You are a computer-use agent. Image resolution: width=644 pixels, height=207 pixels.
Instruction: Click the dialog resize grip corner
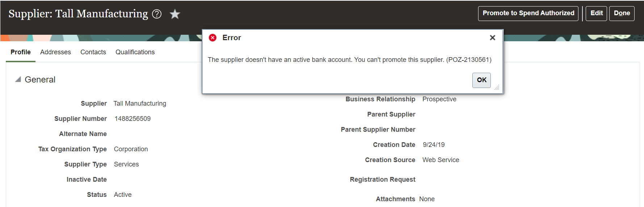(497, 87)
